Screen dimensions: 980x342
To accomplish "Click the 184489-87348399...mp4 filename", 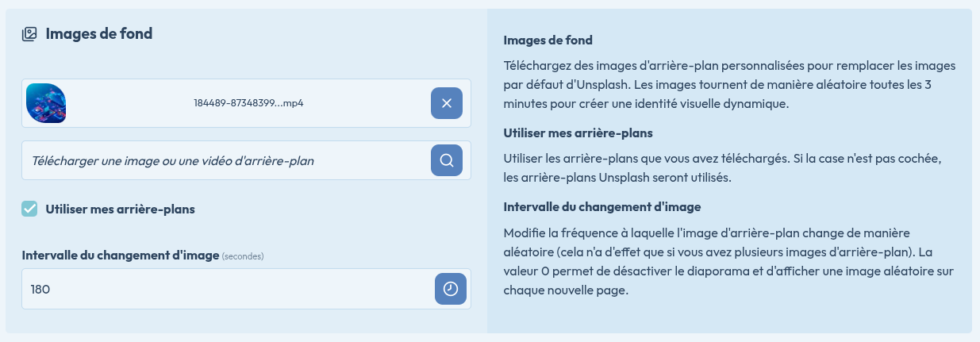I will (248, 103).
